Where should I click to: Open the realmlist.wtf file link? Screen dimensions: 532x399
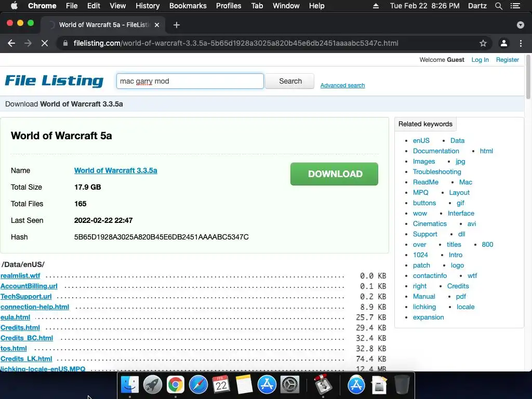(x=20, y=275)
